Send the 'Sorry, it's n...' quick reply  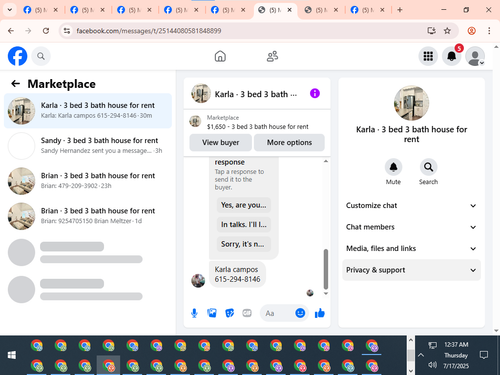(x=244, y=244)
